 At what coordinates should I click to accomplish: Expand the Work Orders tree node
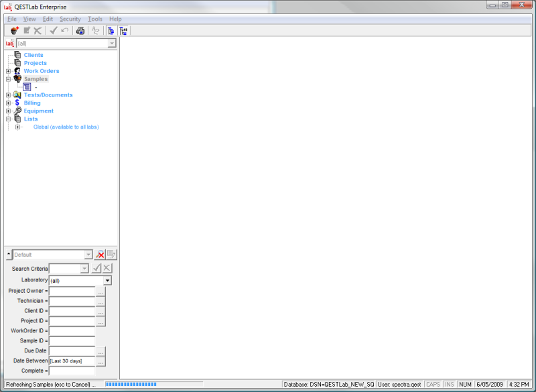coord(7,70)
